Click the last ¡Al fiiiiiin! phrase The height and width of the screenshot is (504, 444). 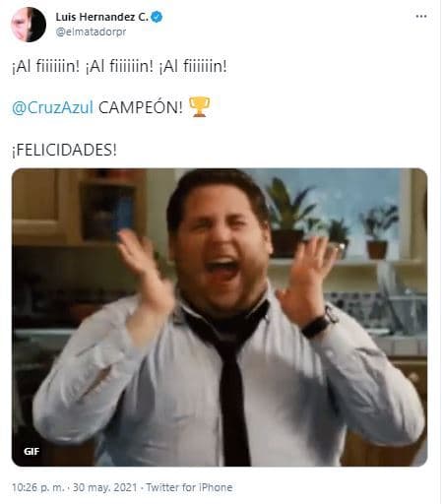point(193,66)
